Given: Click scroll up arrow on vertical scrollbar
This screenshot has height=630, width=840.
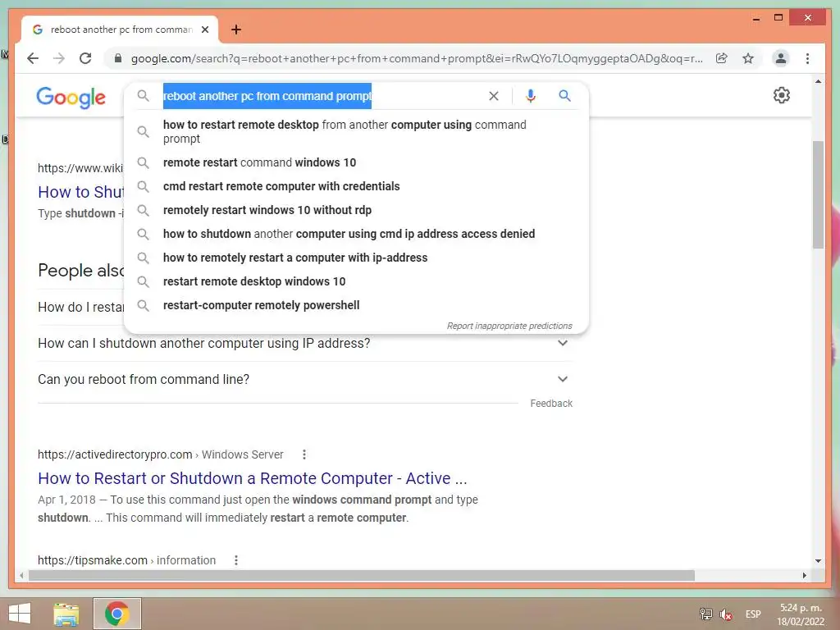Looking at the screenshot, I should click(818, 81).
